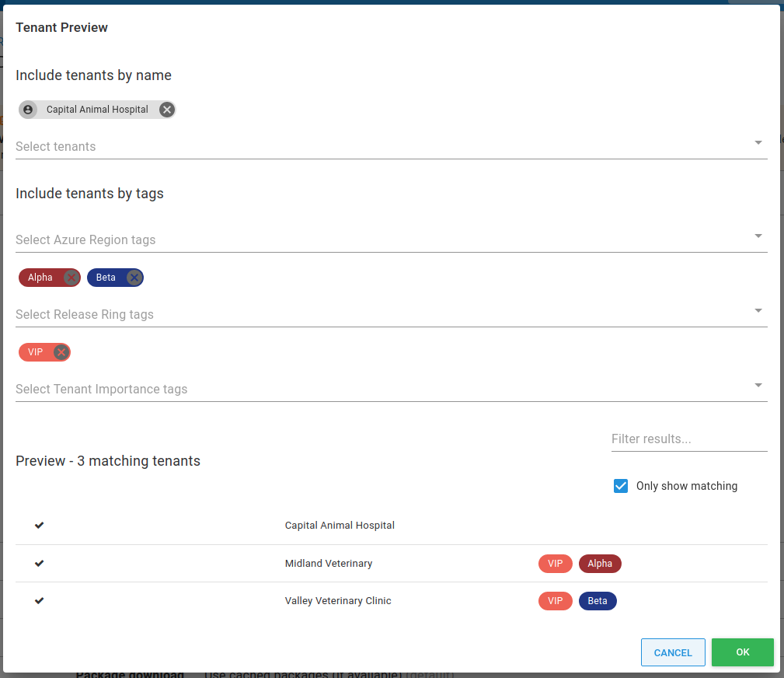
Task: Remove the Alpha release ring tag
Action: (x=71, y=278)
